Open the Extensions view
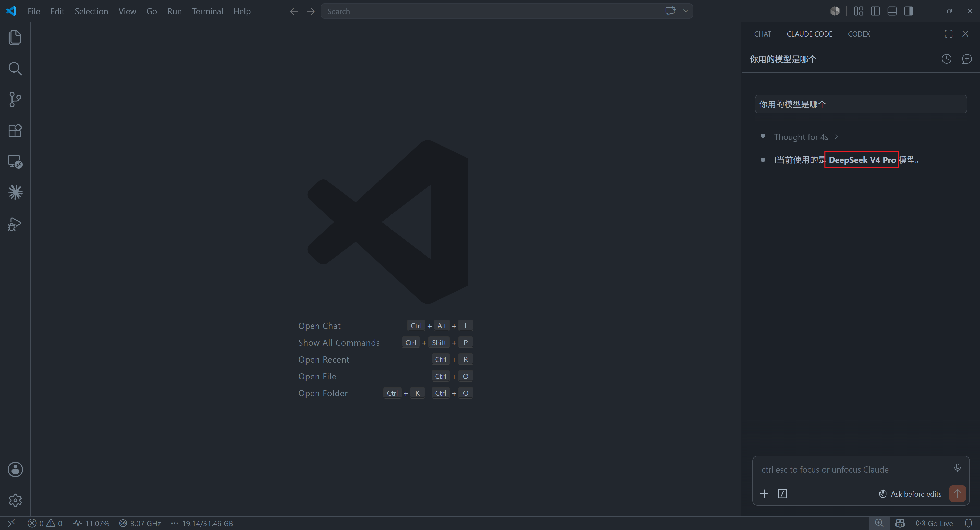This screenshot has width=980, height=530. [15, 130]
